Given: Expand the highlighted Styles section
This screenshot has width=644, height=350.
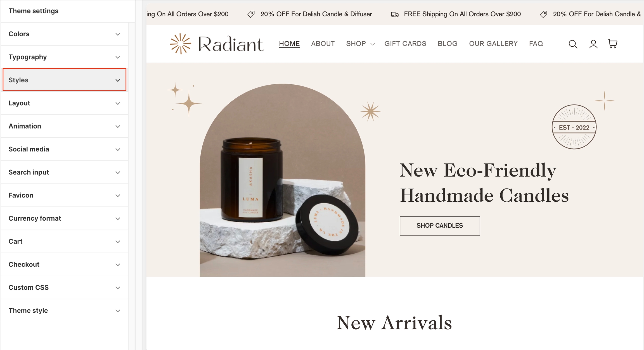Looking at the screenshot, I should (x=65, y=80).
